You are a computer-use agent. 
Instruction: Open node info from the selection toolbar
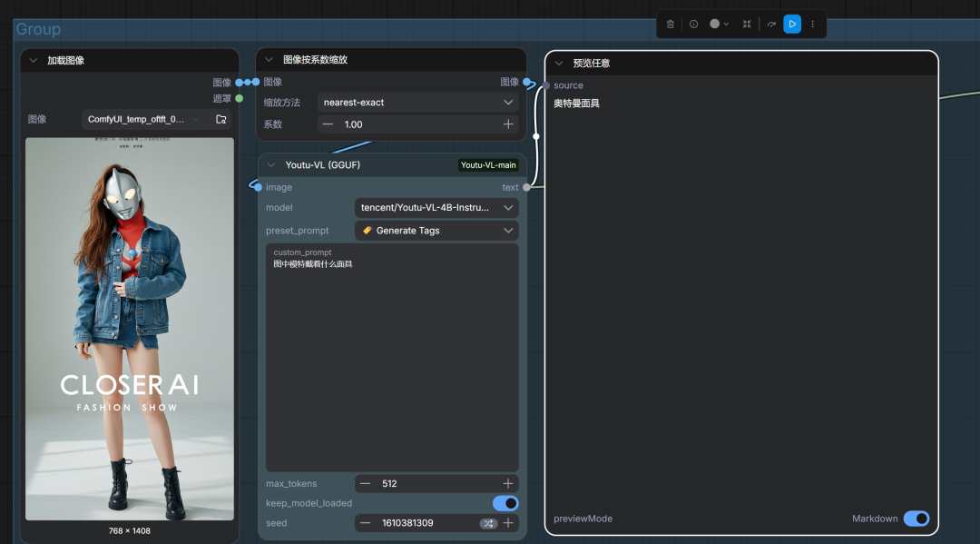[694, 25]
